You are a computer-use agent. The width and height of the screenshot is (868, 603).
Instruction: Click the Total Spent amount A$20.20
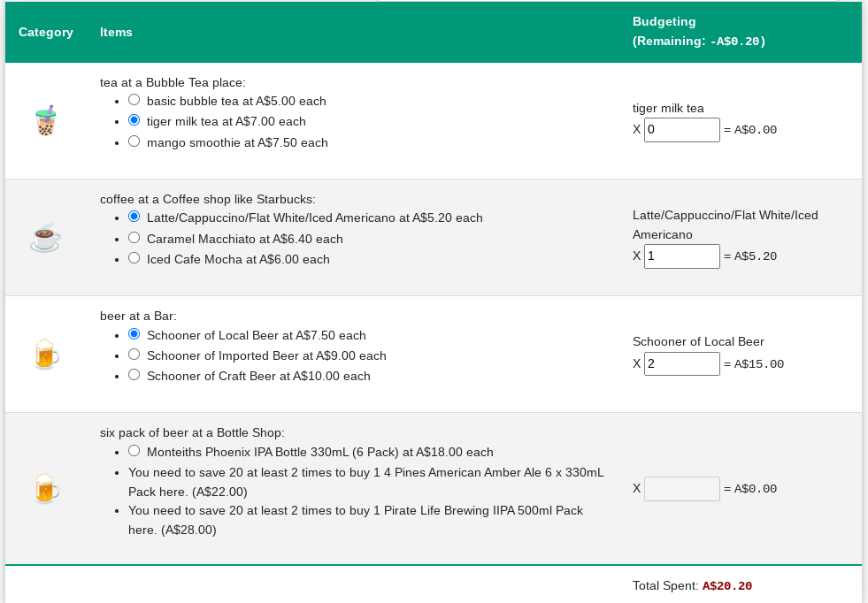(x=726, y=585)
